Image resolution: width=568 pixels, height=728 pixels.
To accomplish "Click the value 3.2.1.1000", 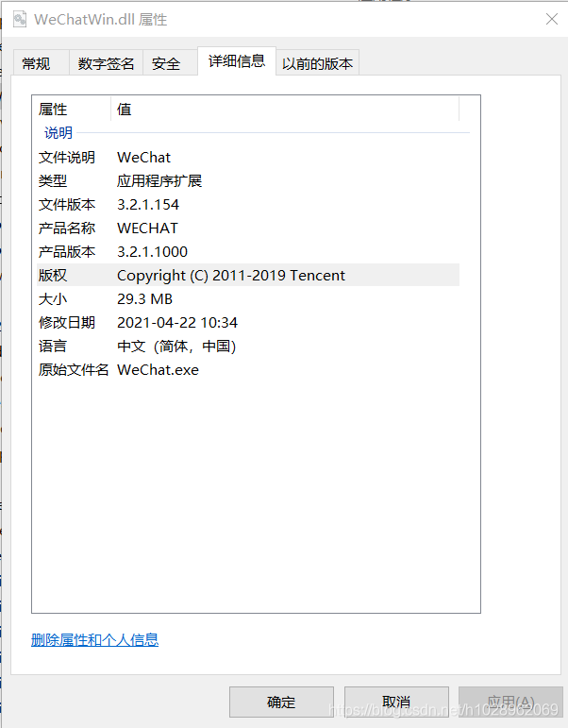I will coord(152,252).
